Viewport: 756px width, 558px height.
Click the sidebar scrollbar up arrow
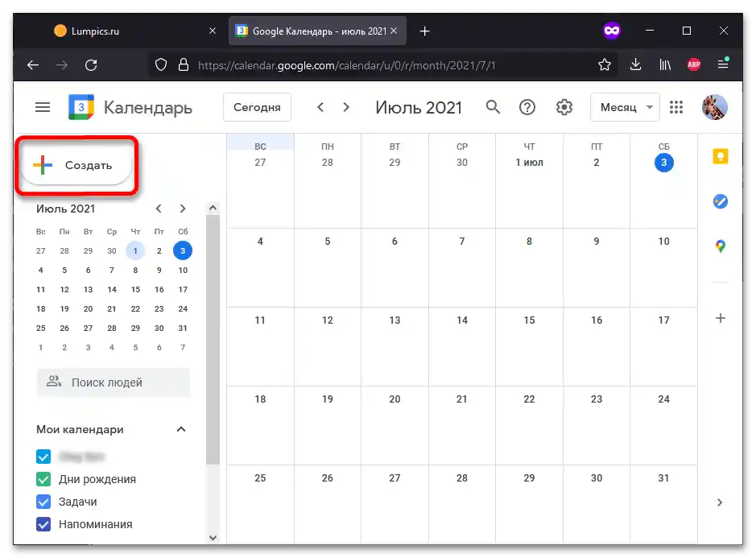pos(213,208)
